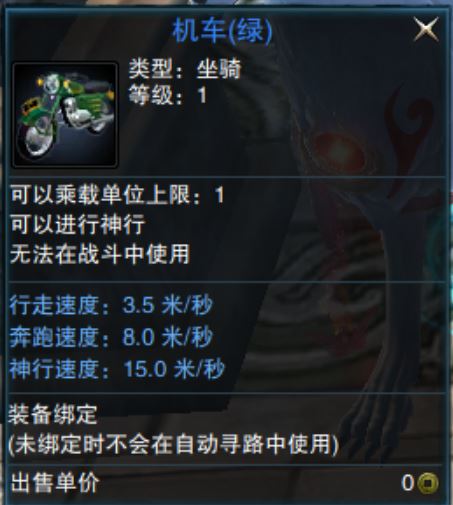This screenshot has width=453, height=505.
Task: Click the 可以进行神行 description line
Action: pos(78,224)
